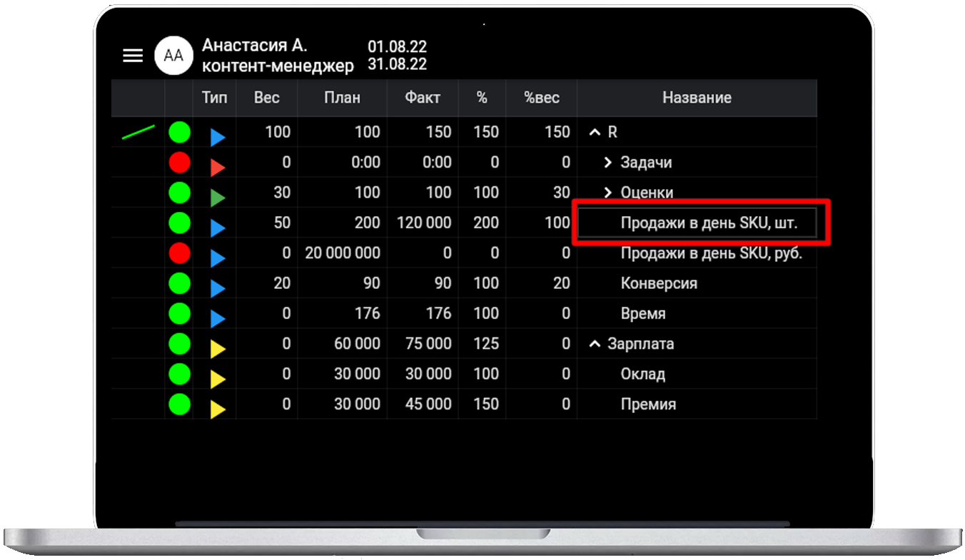Click the blue triangle icon in Конверсия row
The width and height of the screenshot is (965, 560).
218,288
